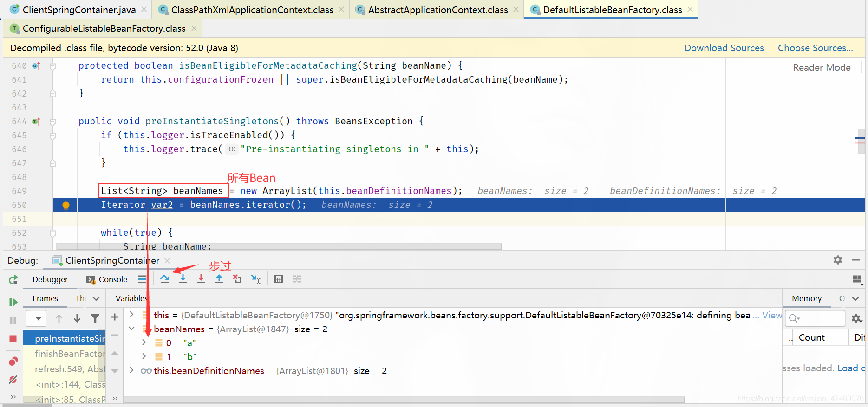Click the Download Sources link

[x=724, y=48]
